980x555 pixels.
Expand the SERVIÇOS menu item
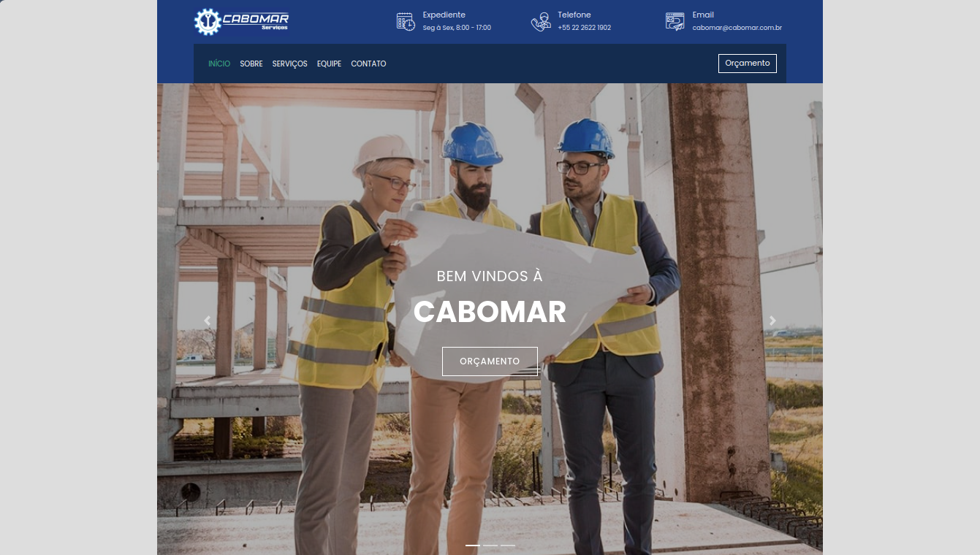point(289,64)
